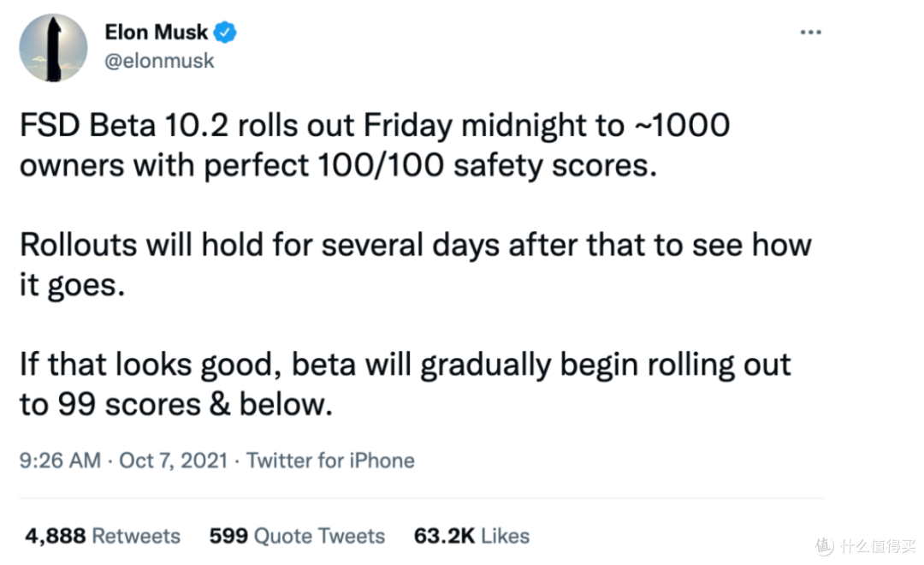924x565 pixels.
Task: Open the Oct 7, 2021 date link
Action: click(x=173, y=460)
